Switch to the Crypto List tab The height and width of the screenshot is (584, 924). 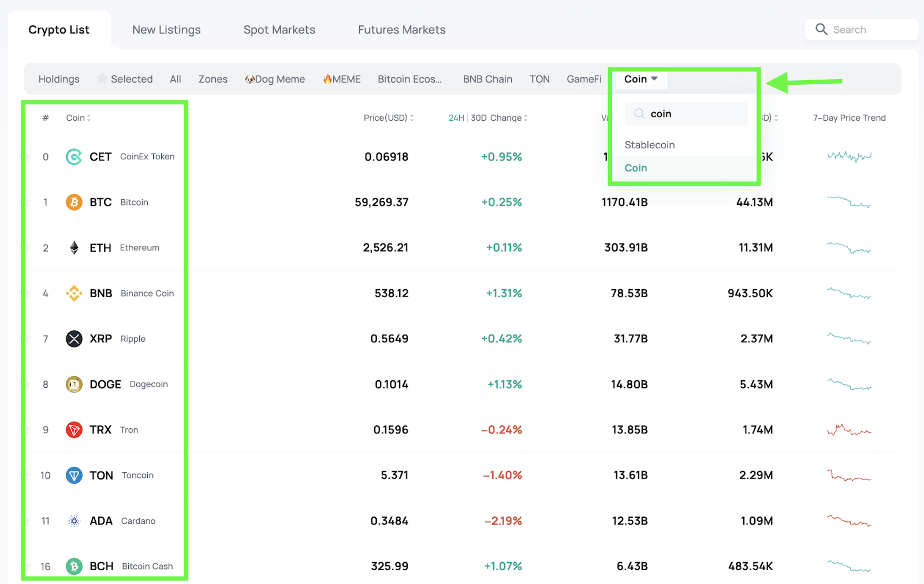click(x=59, y=29)
